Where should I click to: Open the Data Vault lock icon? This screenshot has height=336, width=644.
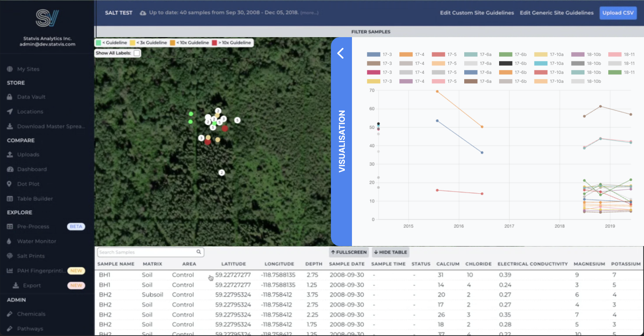click(10, 97)
